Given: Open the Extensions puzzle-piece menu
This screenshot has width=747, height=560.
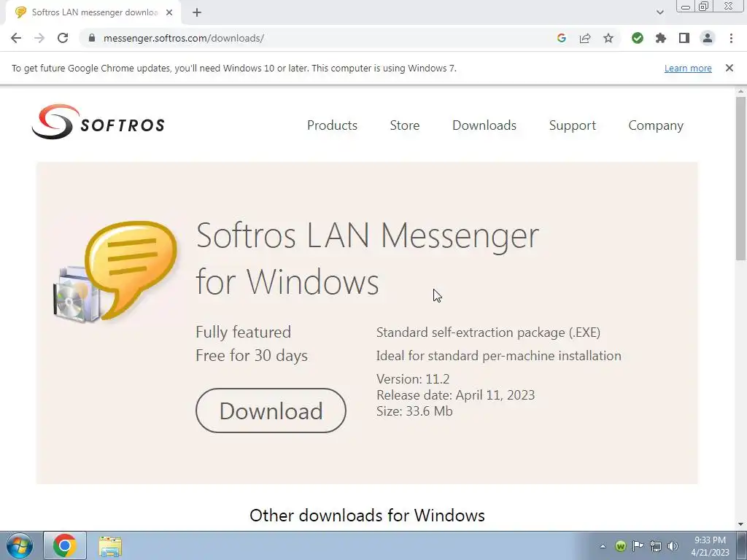Looking at the screenshot, I should click(661, 38).
